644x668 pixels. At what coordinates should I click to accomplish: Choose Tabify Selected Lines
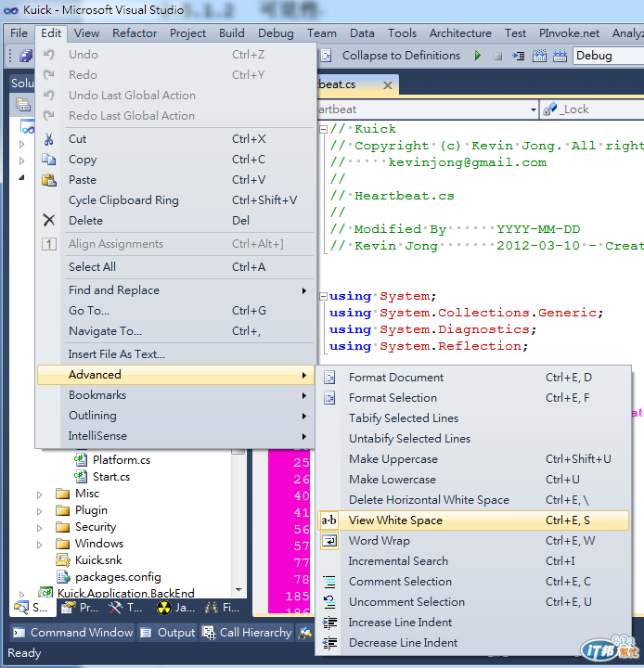[473, 417]
